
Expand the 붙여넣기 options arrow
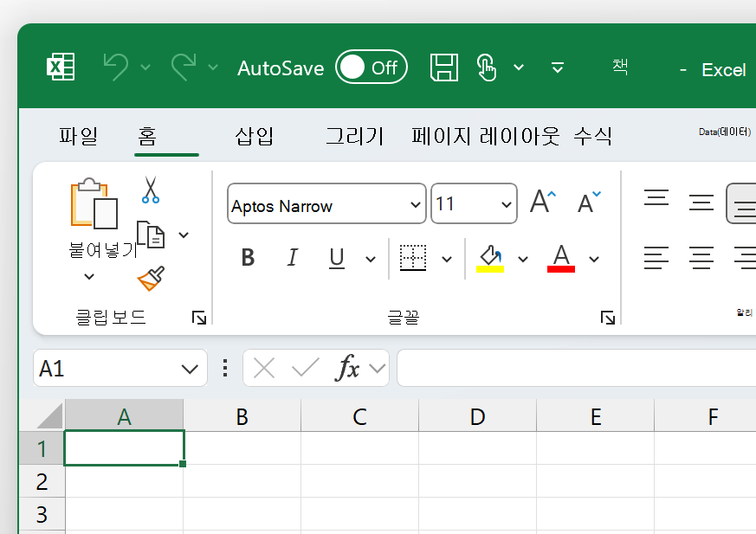point(89,277)
